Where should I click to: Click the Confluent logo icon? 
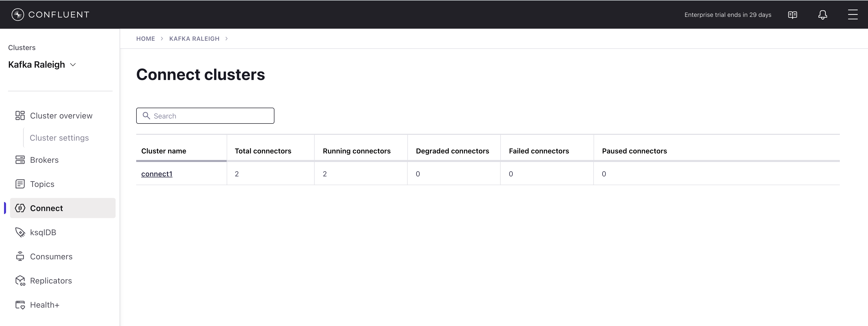(x=18, y=15)
